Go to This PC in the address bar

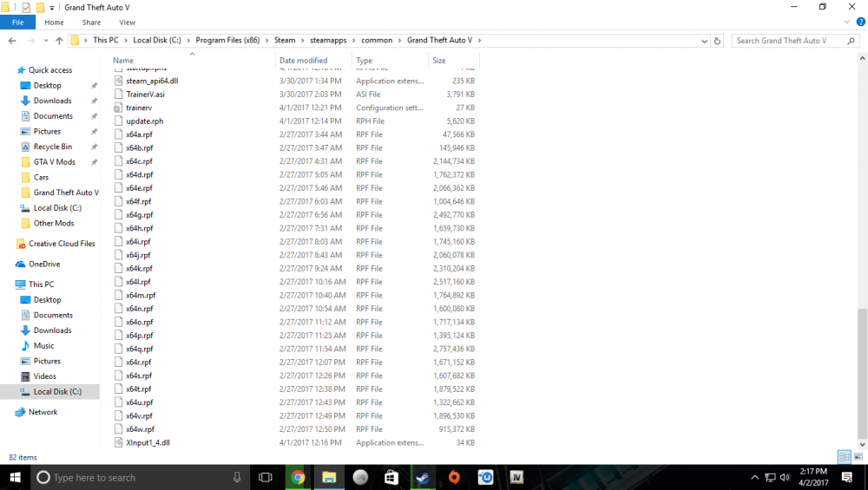[x=106, y=41]
